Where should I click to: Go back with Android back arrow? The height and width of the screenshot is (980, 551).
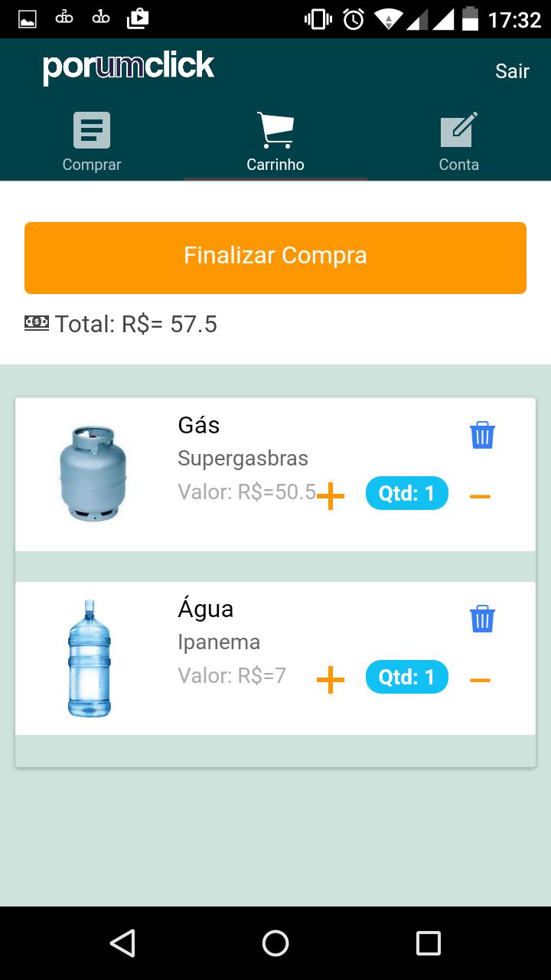point(122,943)
